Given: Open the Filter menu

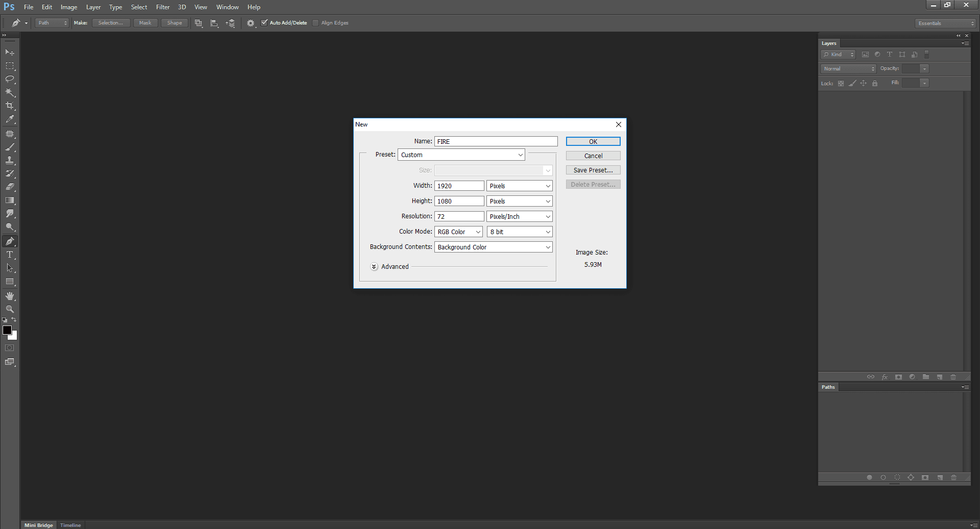Looking at the screenshot, I should click(162, 7).
